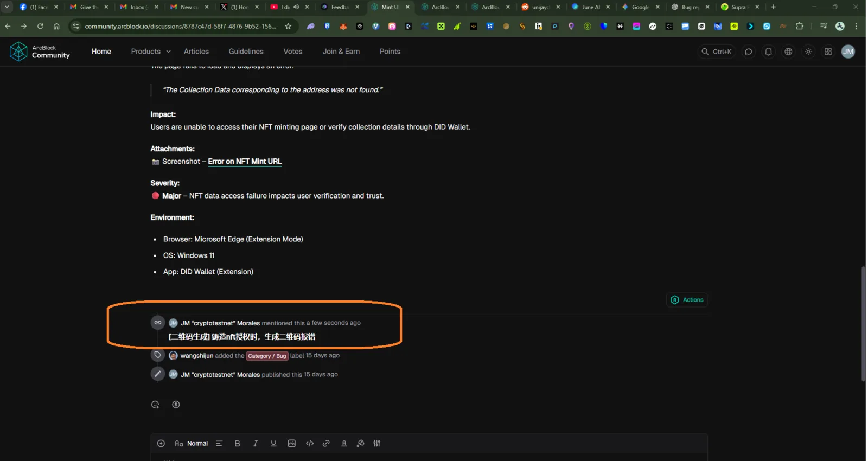Click the Category / Bug label
This screenshot has width=868, height=461.
click(267, 356)
